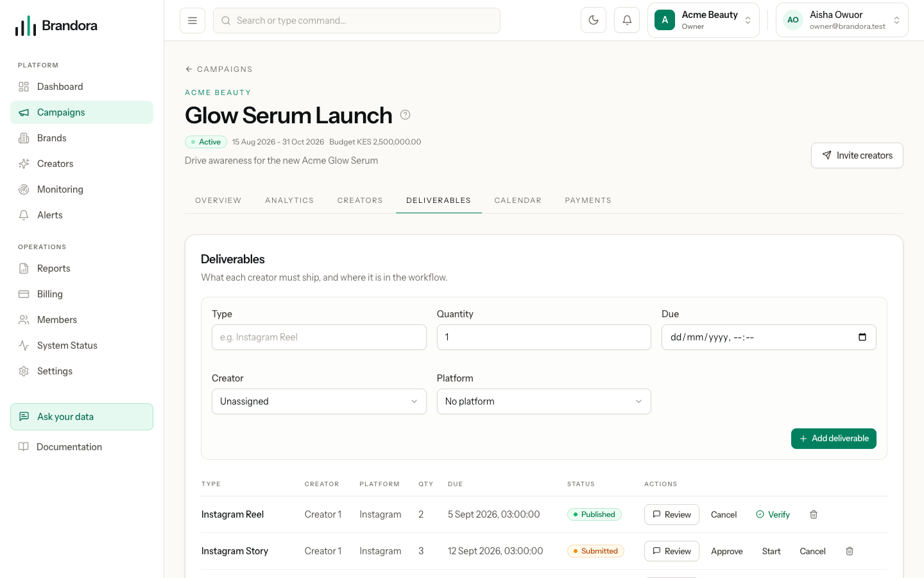Open Members page
This screenshot has width=924, height=578.
coord(81,320)
